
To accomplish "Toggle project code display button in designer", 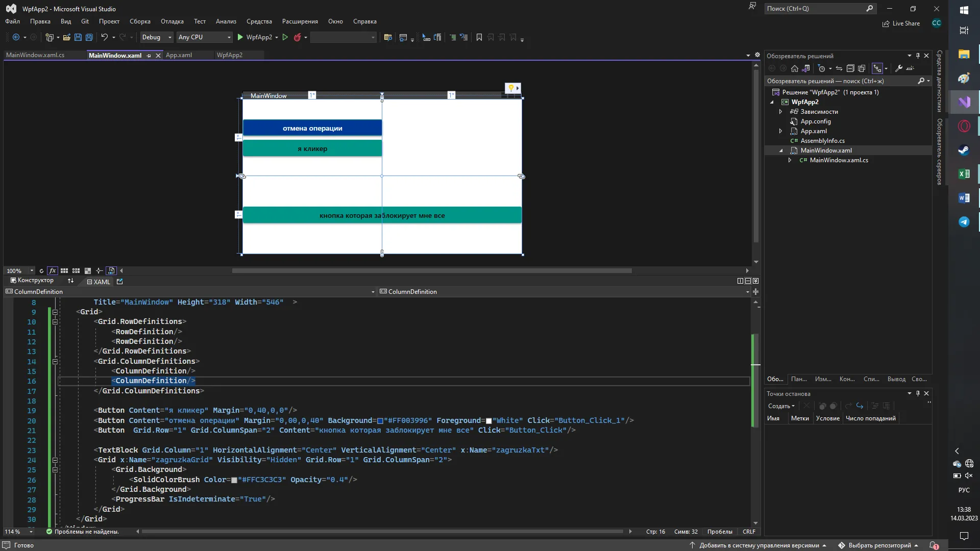I will (111, 271).
